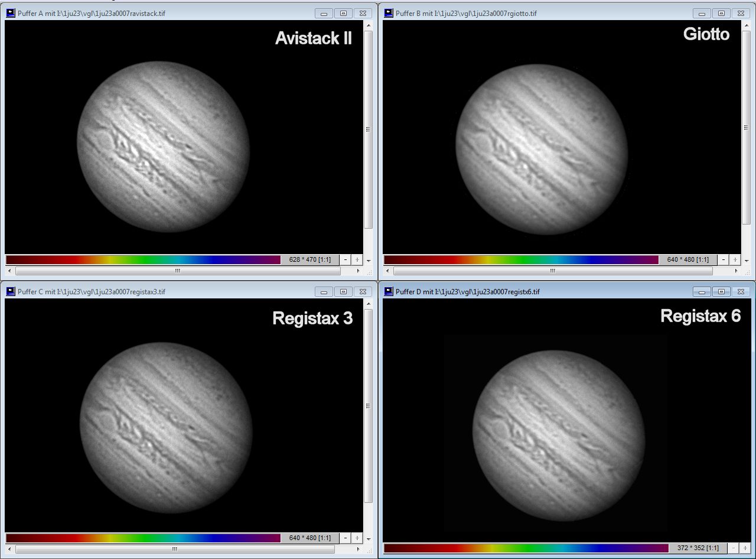Click the Jupiter image labeled Giotto
This screenshot has width=756, height=559.
(x=542, y=149)
